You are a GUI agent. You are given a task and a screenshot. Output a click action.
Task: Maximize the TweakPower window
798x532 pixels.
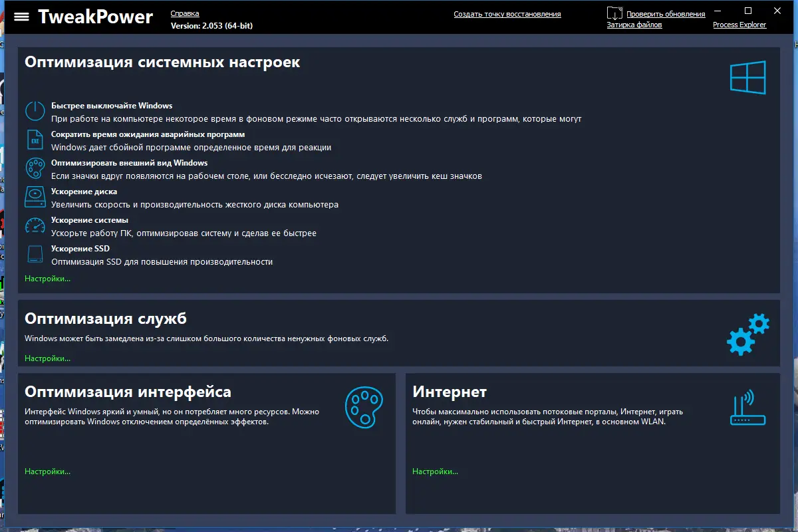tap(748, 11)
